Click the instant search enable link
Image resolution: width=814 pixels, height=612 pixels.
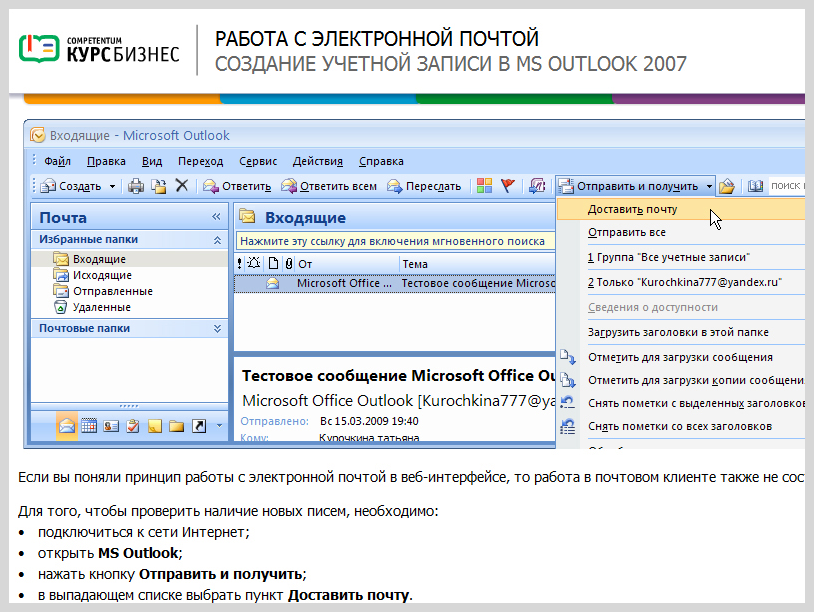[392, 241]
